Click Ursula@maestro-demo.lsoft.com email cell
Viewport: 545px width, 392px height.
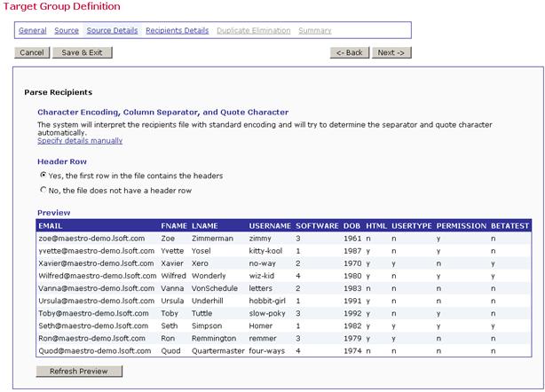tap(96, 301)
